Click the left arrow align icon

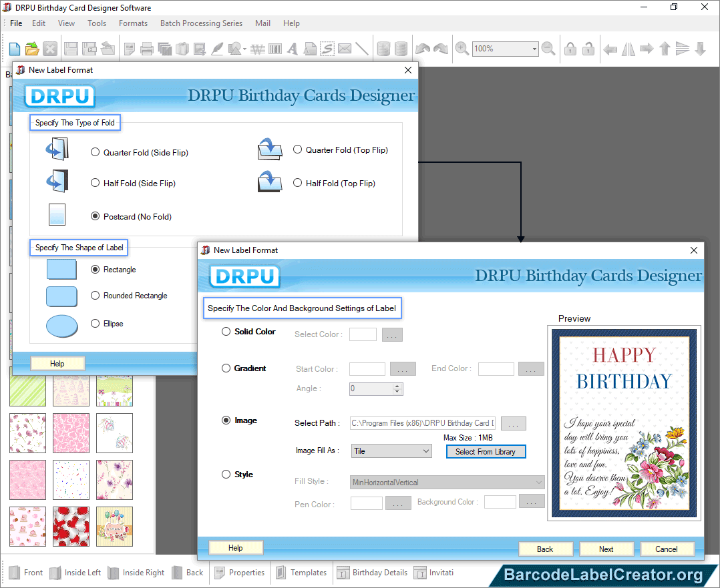click(x=610, y=49)
